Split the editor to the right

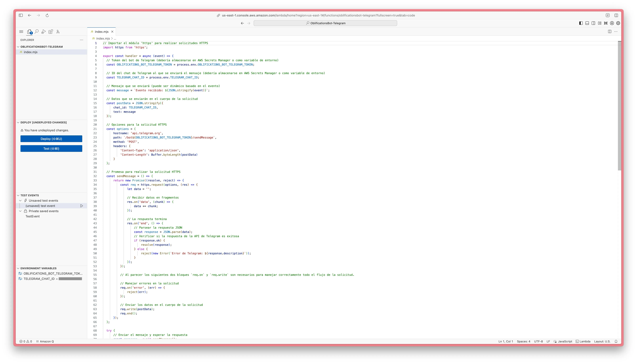pos(610,31)
